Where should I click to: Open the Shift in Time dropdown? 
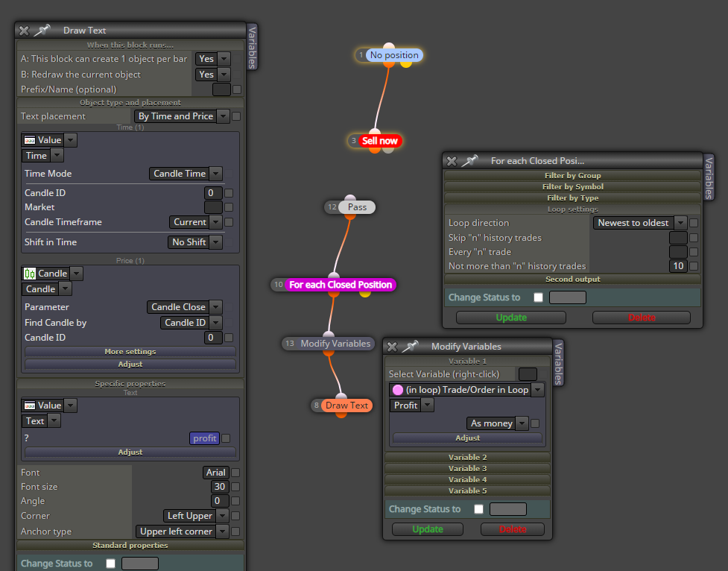click(194, 242)
